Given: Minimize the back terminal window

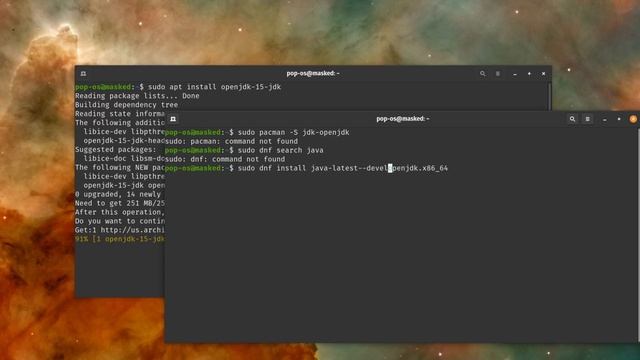Looking at the screenshot, I should click(515, 74).
